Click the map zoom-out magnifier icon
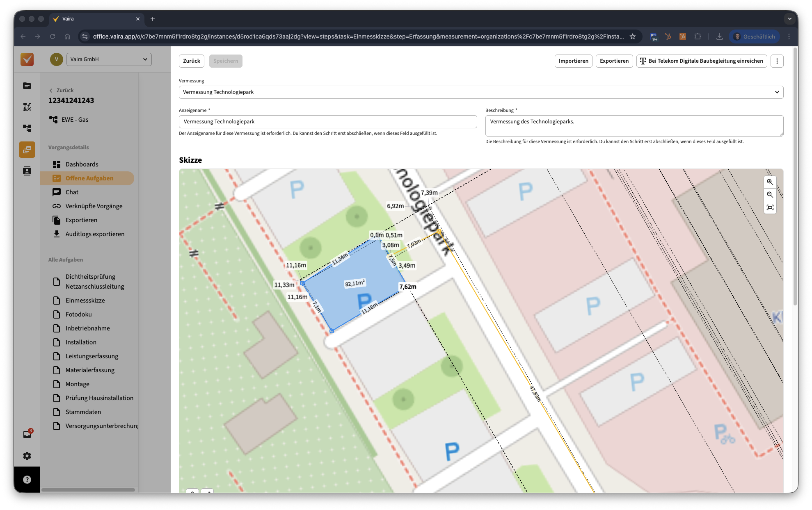The width and height of the screenshot is (812, 510). pos(770,195)
